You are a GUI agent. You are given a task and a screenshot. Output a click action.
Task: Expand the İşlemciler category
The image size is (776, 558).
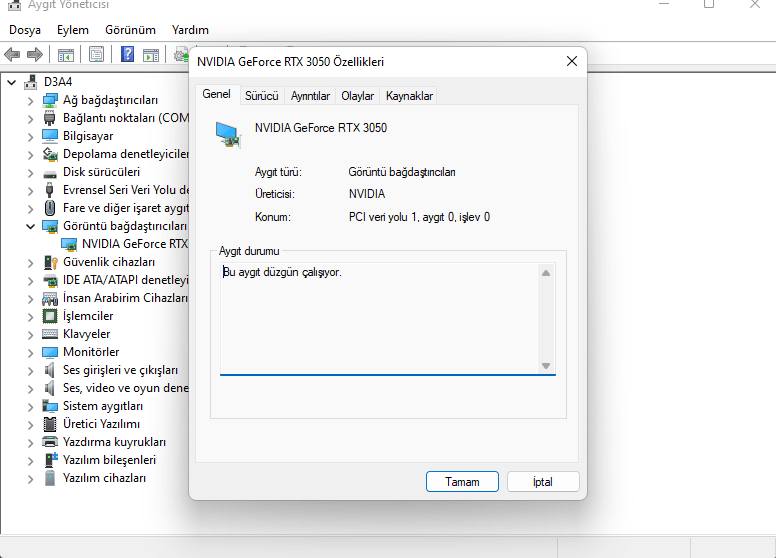click(31, 317)
